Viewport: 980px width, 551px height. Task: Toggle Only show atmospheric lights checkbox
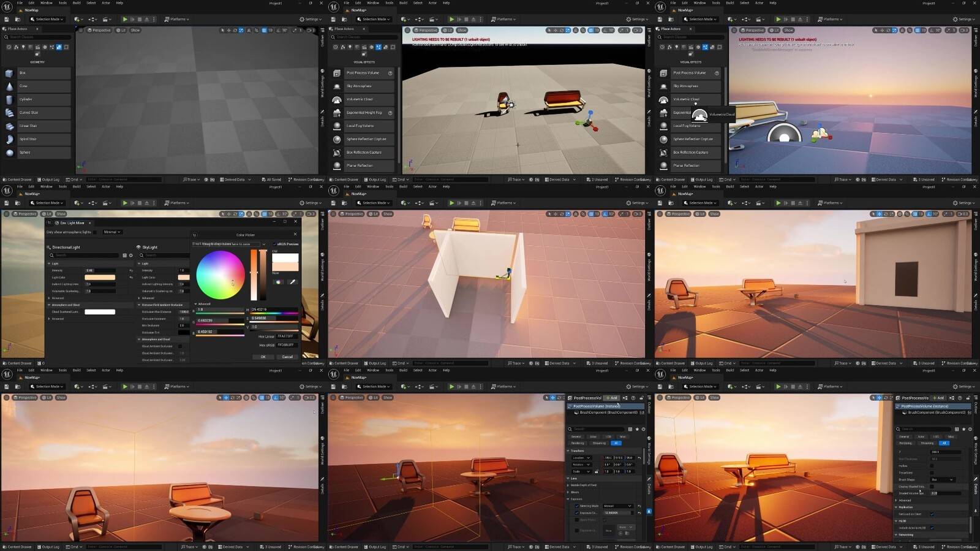point(95,232)
